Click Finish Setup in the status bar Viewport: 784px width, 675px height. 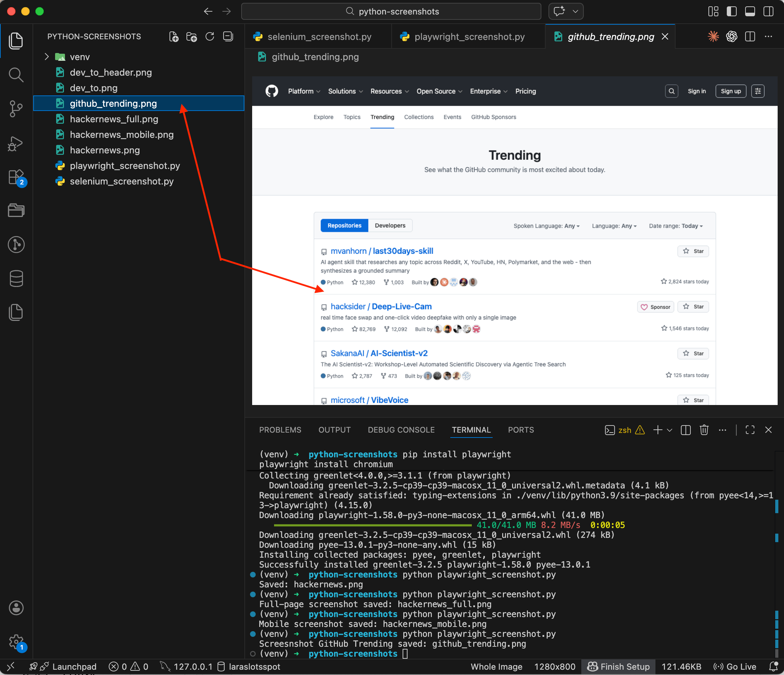point(618,667)
